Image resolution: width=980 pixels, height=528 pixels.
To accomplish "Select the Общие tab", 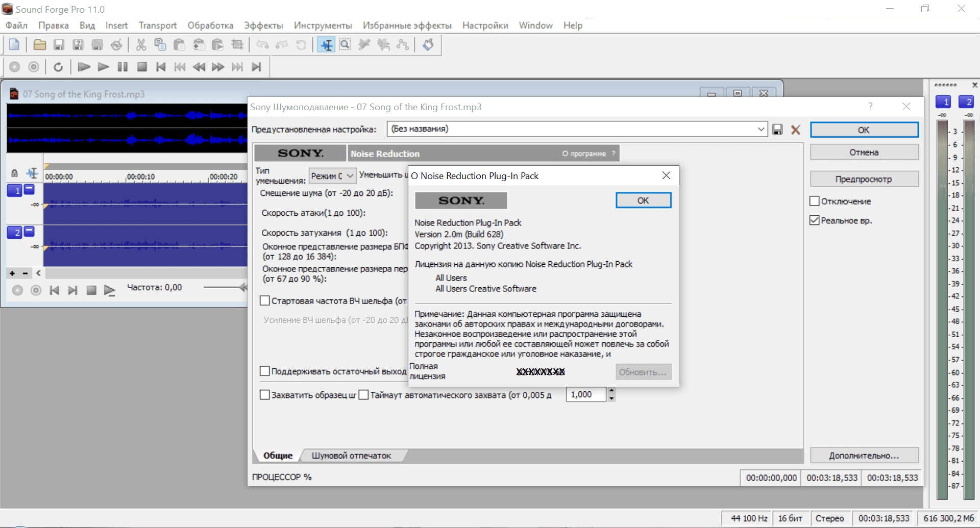I will pyautogui.click(x=278, y=456).
